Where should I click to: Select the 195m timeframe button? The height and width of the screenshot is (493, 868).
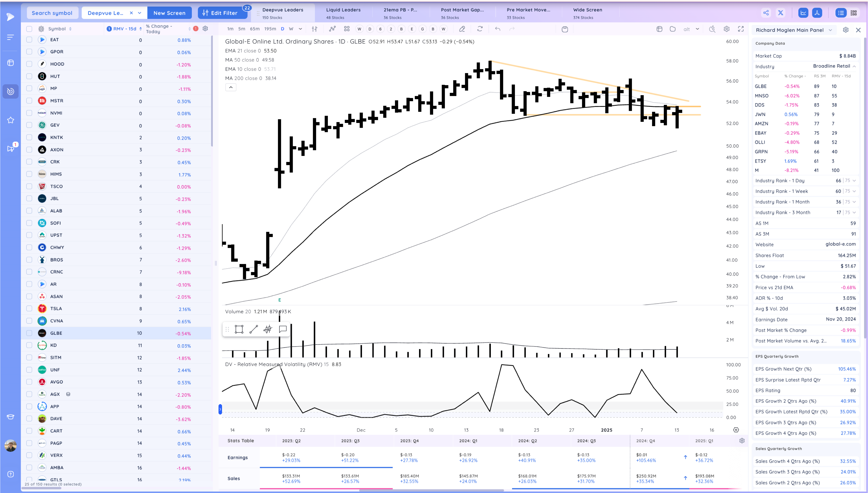pos(270,29)
